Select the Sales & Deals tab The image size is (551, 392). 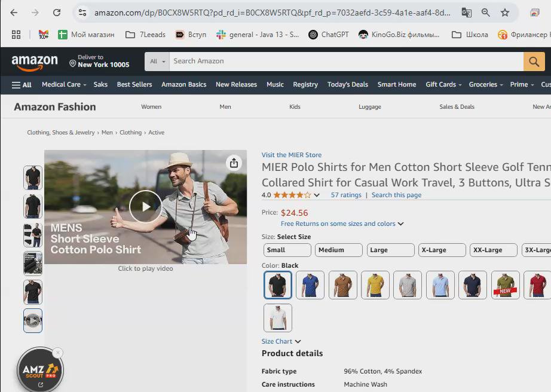(x=457, y=107)
